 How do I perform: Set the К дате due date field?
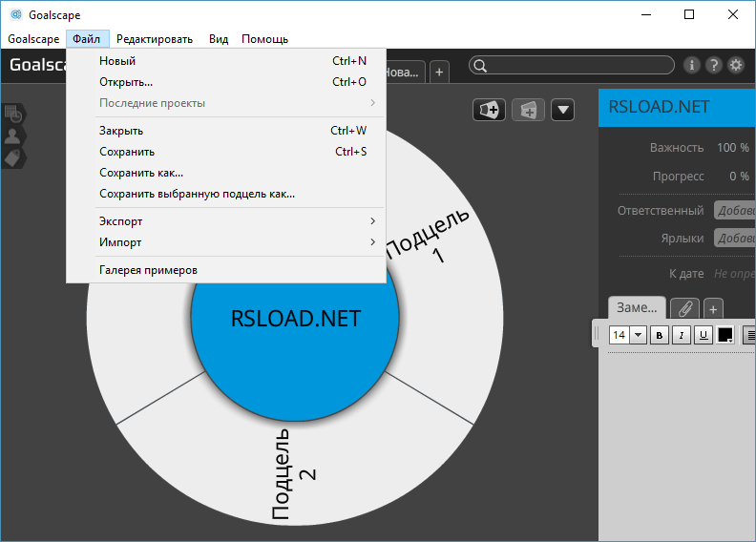[734, 274]
